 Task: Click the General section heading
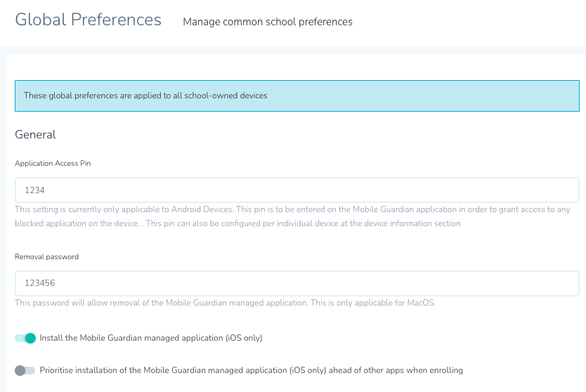[x=35, y=134]
